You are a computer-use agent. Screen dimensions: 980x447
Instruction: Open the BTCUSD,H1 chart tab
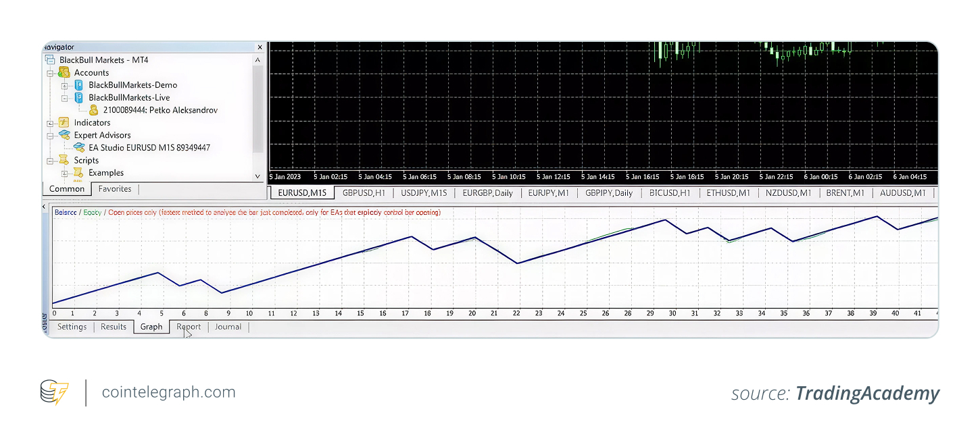coord(669,192)
